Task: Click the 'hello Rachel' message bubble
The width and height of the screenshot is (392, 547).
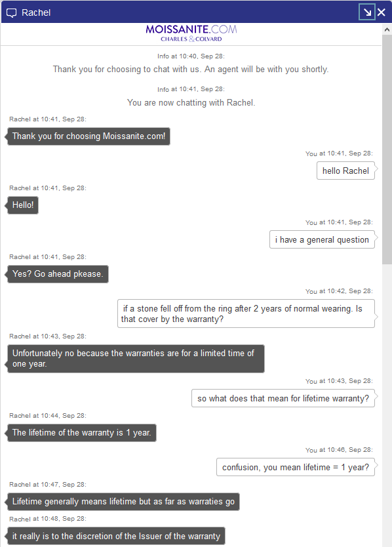Action: [345, 171]
